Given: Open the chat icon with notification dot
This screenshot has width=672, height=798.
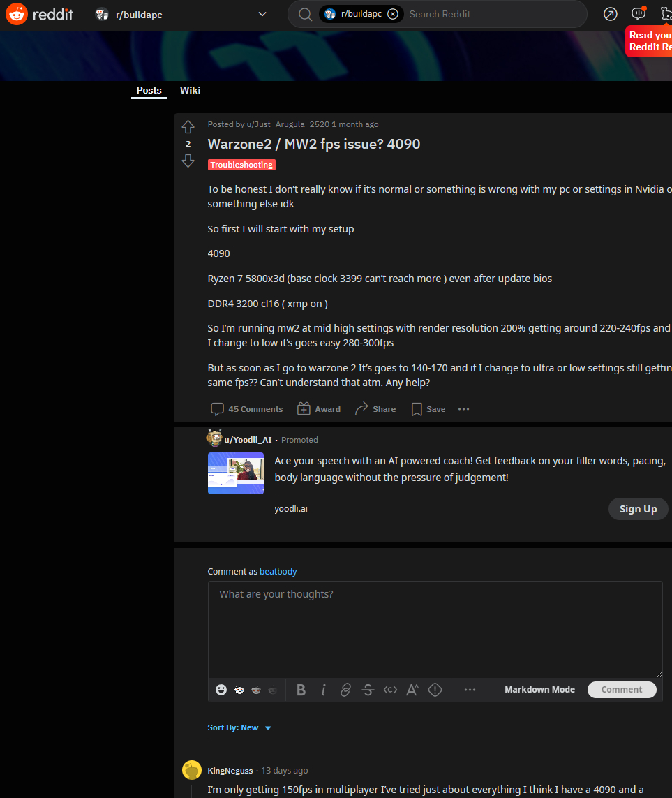Looking at the screenshot, I should click(639, 14).
